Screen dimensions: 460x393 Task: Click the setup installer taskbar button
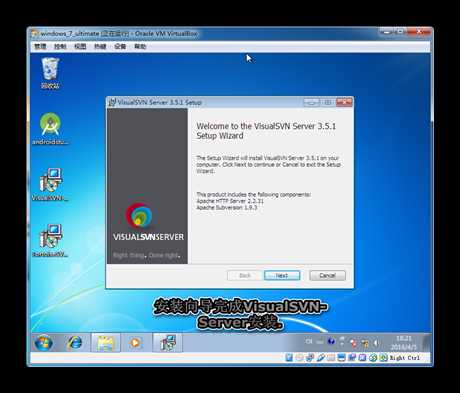tap(167, 343)
